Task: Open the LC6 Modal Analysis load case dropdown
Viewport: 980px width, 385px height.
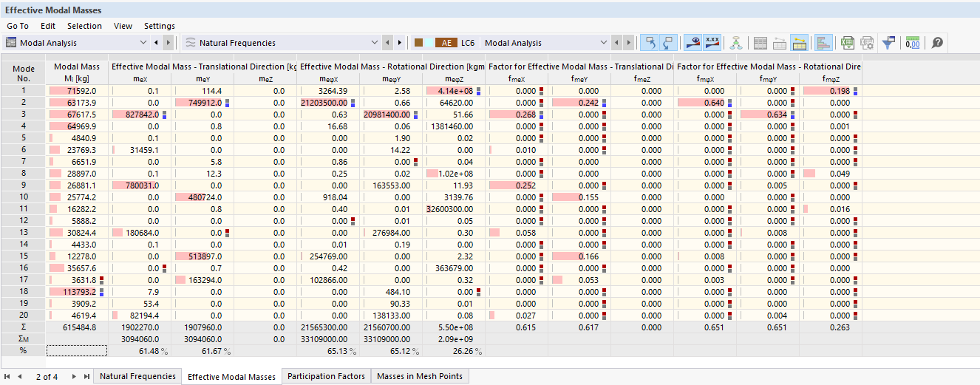Action: tap(603, 43)
